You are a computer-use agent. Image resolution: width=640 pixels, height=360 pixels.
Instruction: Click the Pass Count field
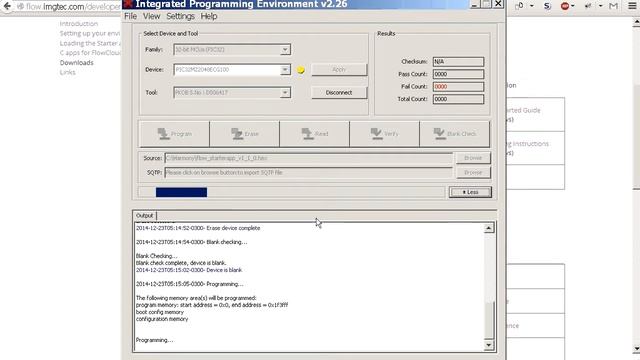(x=458, y=74)
